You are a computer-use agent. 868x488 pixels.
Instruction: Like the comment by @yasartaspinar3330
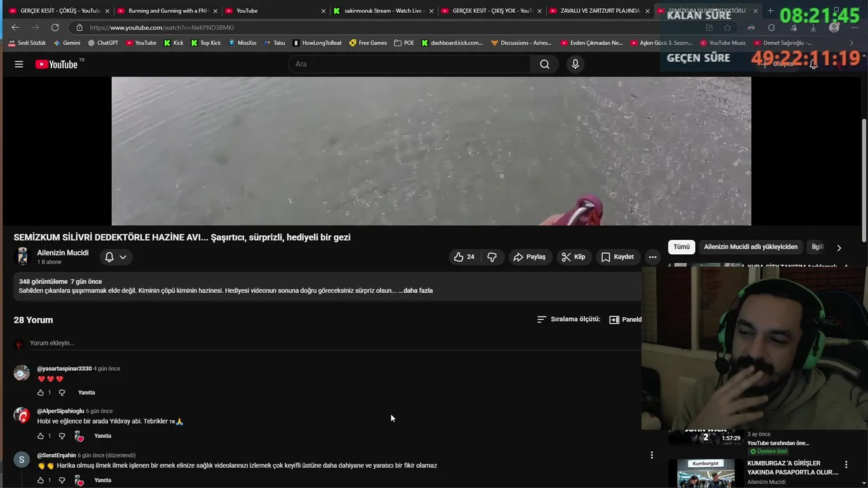(41, 392)
